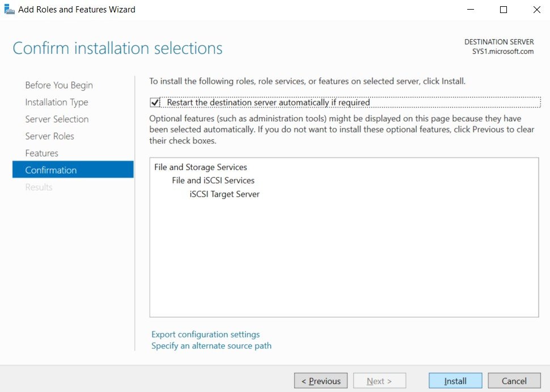
Task: Close the Add Roles and Features Wizard
Action: pos(536,10)
